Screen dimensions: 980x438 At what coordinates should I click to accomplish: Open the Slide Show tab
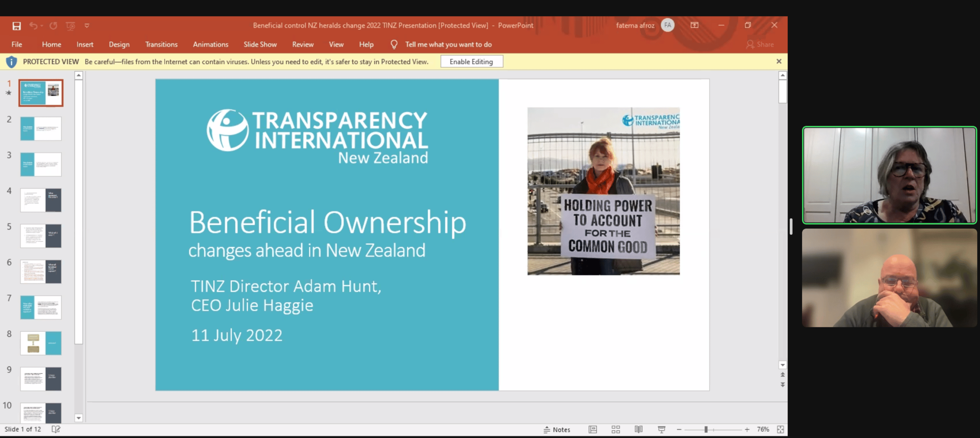pyautogui.click(x=260, y=44)
